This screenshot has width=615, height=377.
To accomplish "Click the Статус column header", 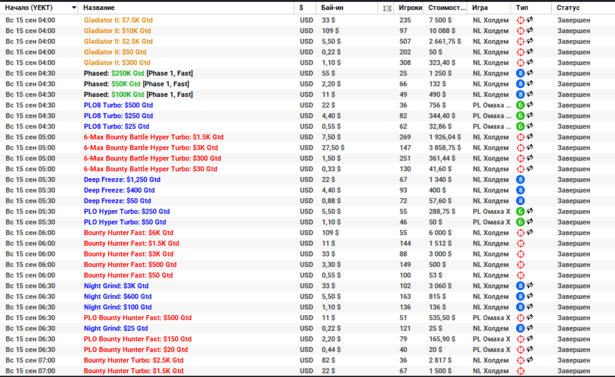I will 568,8.
